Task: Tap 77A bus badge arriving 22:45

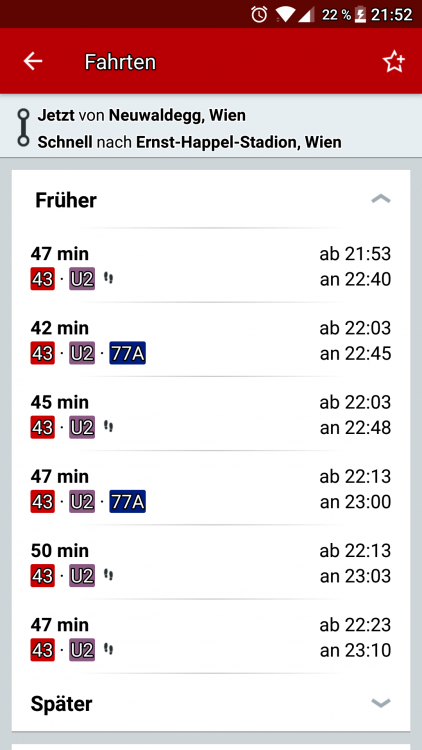Action: tap(127, 353)
